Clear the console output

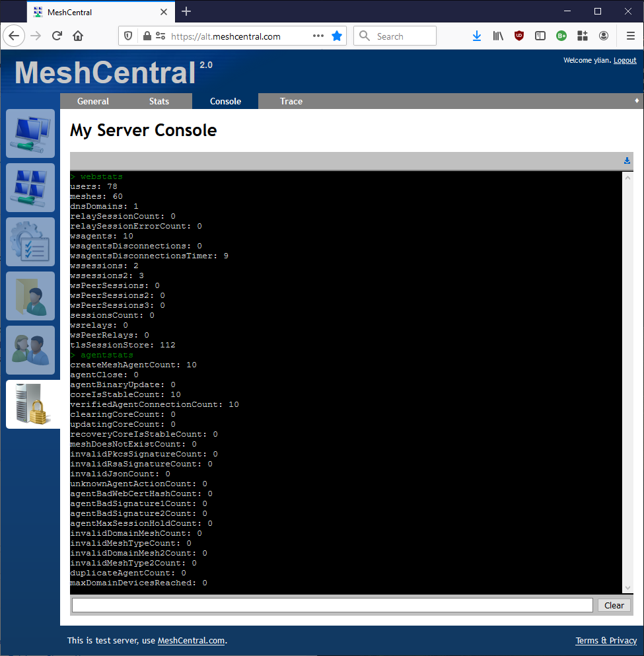pyautogui.click(x=614, y=605)
